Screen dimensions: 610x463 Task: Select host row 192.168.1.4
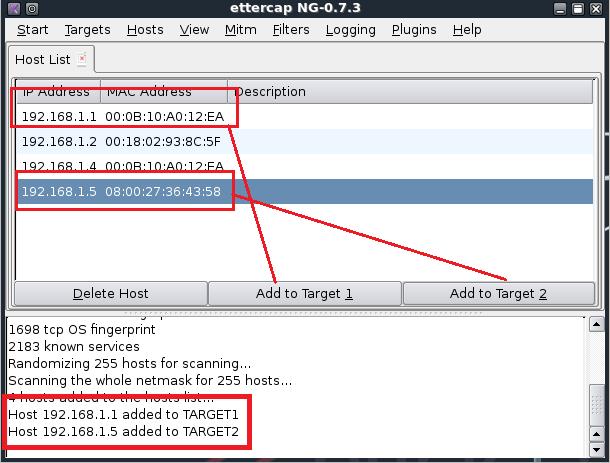[x=305, y=167]
